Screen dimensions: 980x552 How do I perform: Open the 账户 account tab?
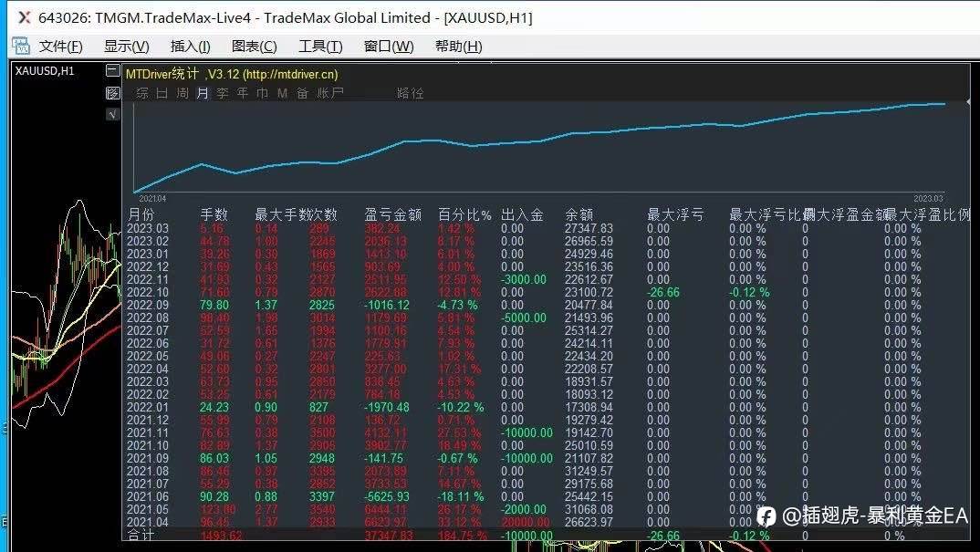point(330,93)
